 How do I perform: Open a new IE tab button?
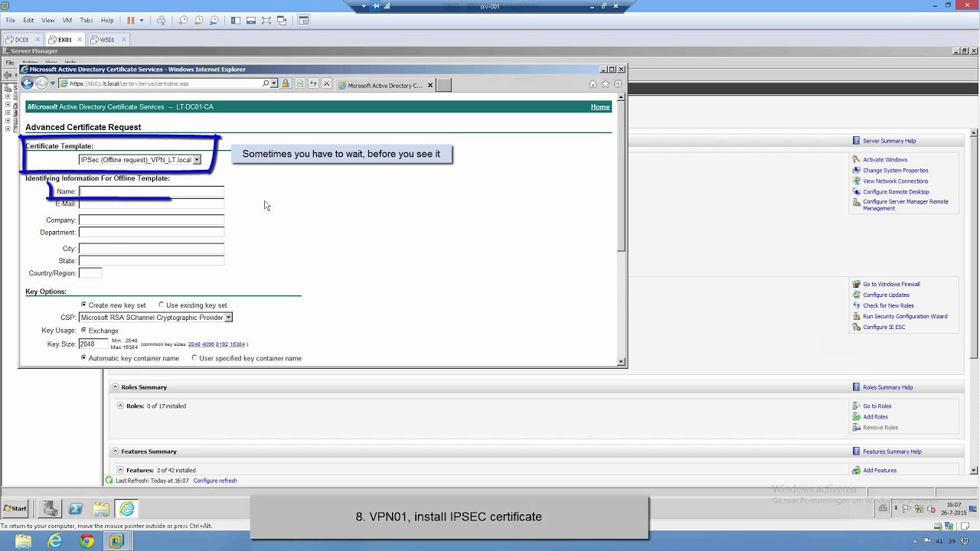click(x=443, y=85)
